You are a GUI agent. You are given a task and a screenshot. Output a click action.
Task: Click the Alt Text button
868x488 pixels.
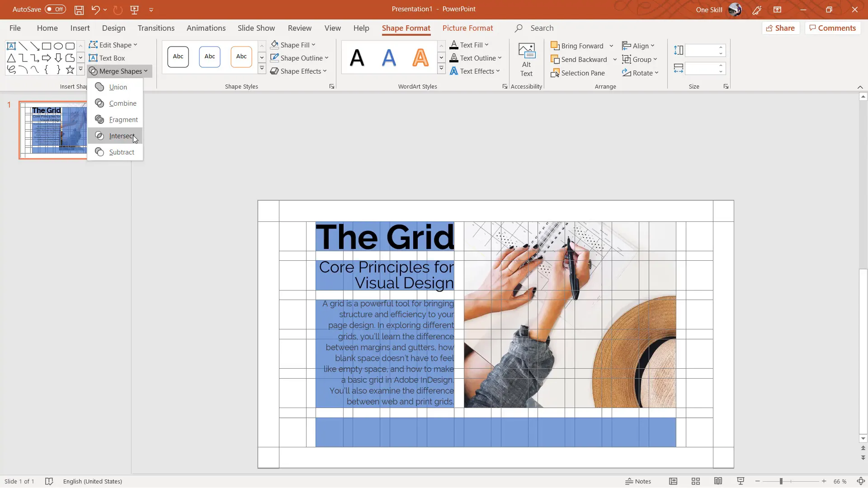click(526, 60)
